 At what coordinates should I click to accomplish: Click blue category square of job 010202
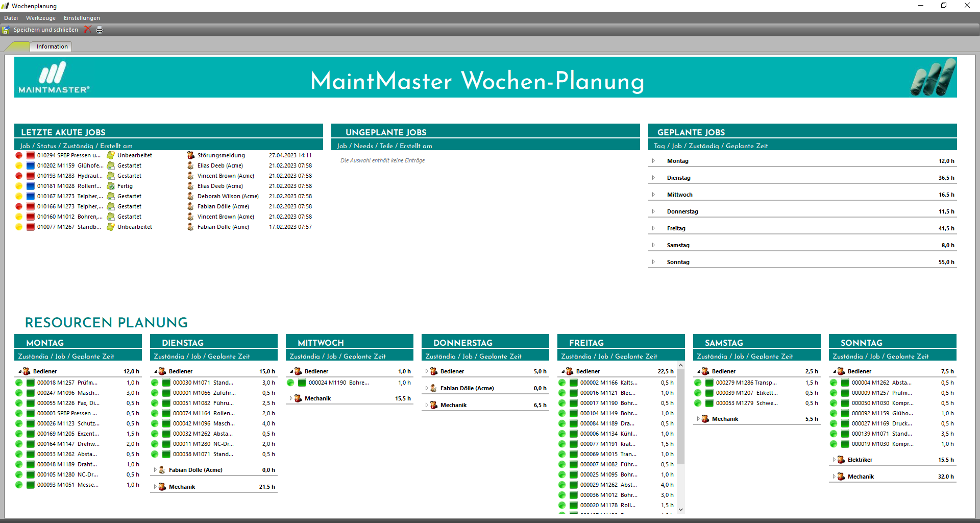click(31, 166)
